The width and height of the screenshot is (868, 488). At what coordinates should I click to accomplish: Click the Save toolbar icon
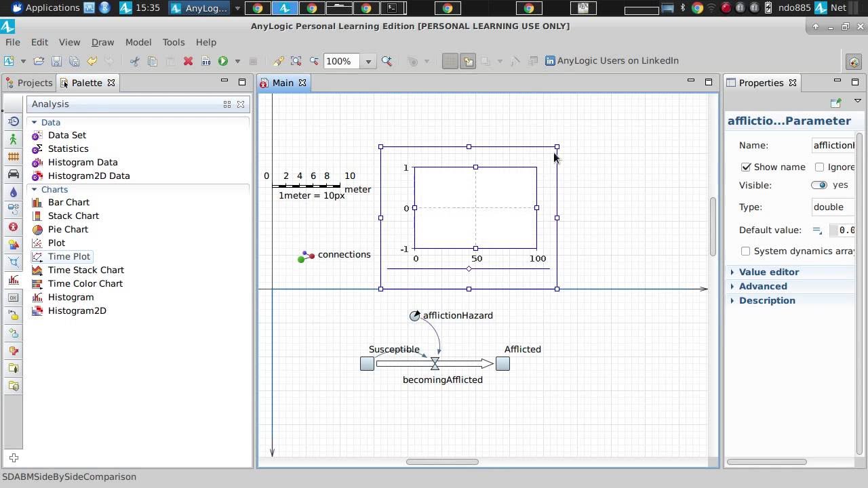coord(56,61)
